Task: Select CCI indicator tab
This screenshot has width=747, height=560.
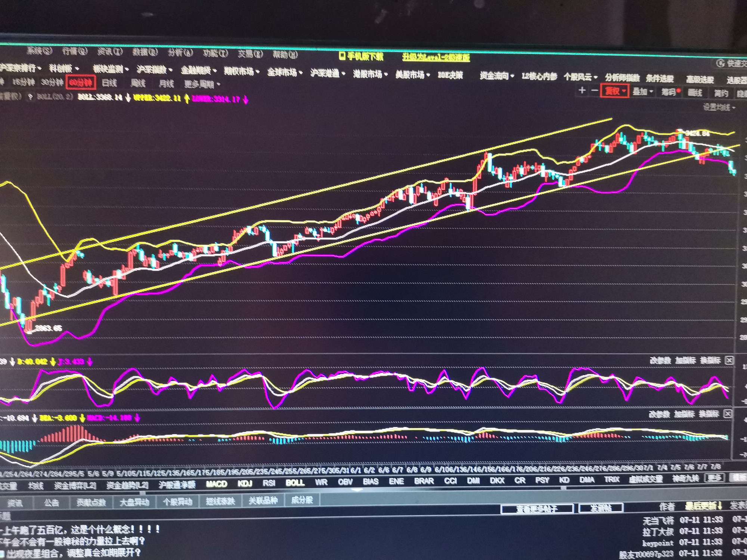Action: (x=451, y=481)
